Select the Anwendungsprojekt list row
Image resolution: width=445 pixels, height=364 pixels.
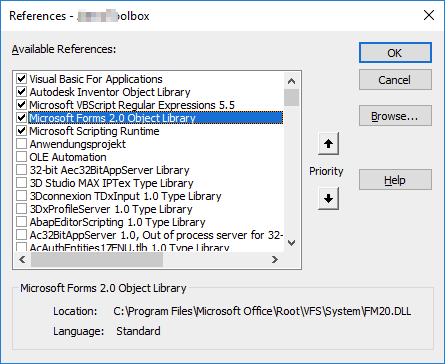78,144
